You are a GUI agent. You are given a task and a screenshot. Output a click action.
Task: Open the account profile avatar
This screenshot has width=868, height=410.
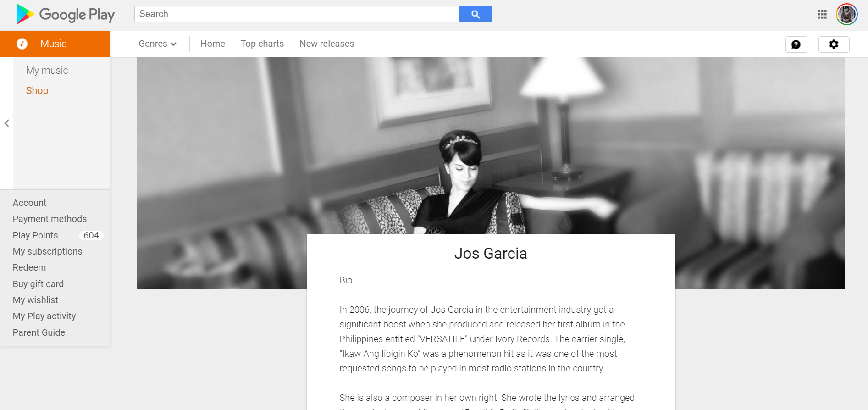[x=847, y=14]
